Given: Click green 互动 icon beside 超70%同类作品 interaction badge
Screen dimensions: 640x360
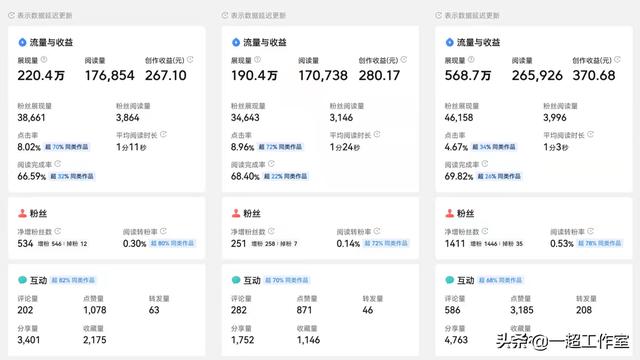Looking at the screenshot, I should [236, 280].
